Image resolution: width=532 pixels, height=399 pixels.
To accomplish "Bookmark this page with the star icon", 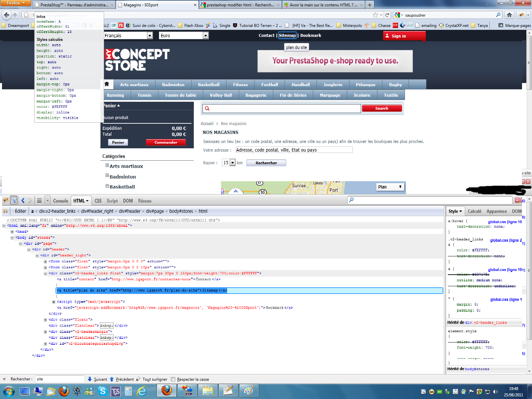I will coord(375,15).
